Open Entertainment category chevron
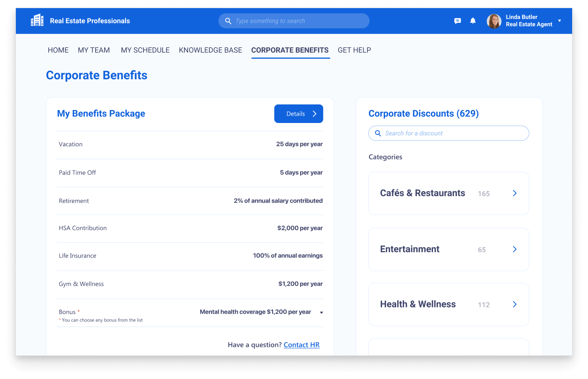Viewport: 588px width, 379px height. point(514,249)
